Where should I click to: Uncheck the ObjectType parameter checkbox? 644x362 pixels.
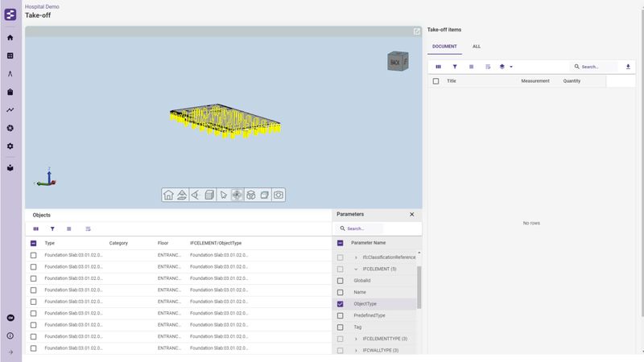(x=340, y=304)
